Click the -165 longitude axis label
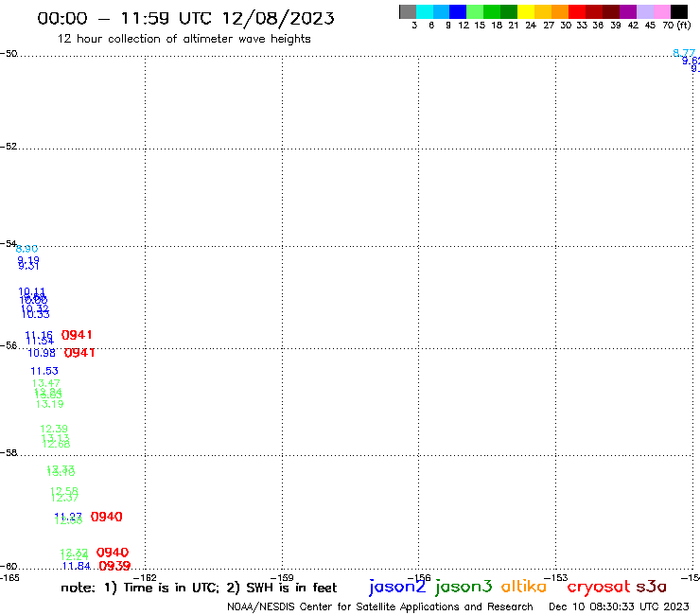 coord(9,577)
